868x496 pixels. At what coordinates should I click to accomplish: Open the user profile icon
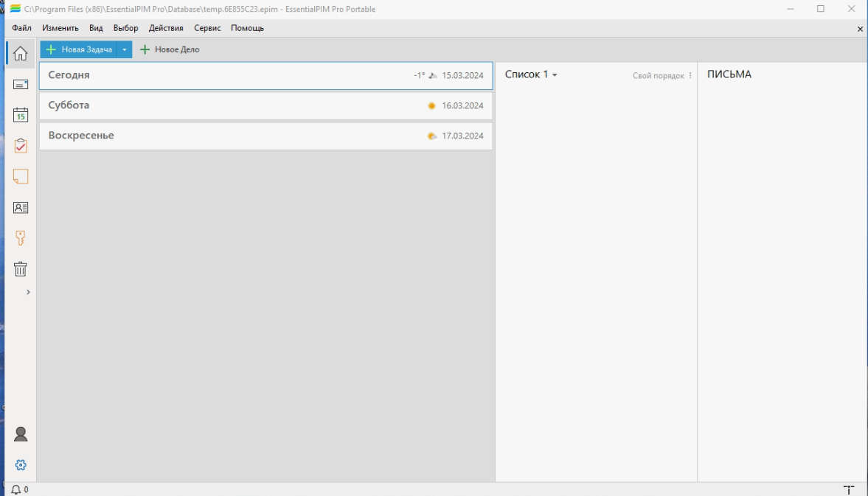pyautogui.click(x=21, y=434)
